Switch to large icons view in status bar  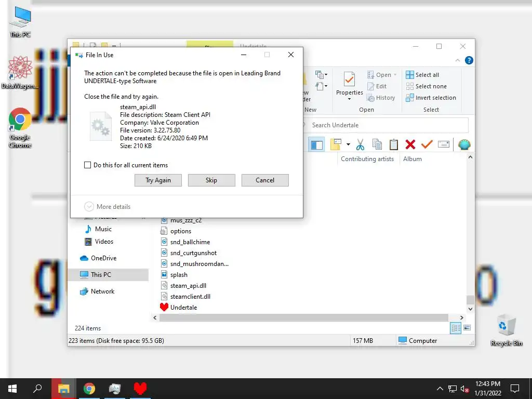click(x=467, y=328)
